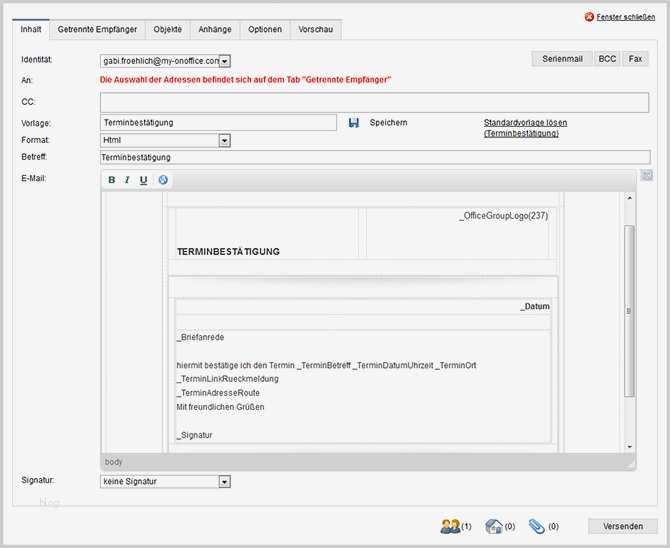
Task: Click the Fax button
Action: pyautogui.click(x=635, y=59)
